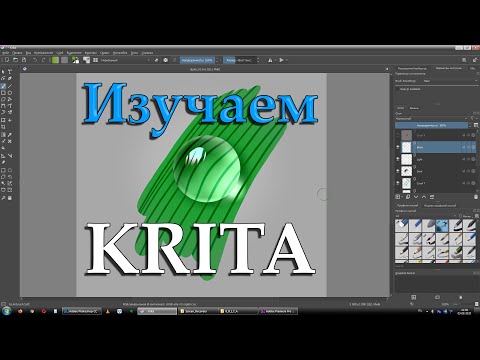Select the Text tool in toolbox
The width and height of the screenshot is (480, 360).
point(10,72)
